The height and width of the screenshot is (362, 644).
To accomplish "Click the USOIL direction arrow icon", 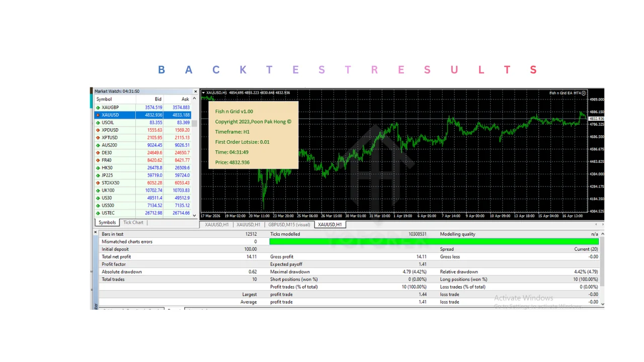I will click(98, 123).
